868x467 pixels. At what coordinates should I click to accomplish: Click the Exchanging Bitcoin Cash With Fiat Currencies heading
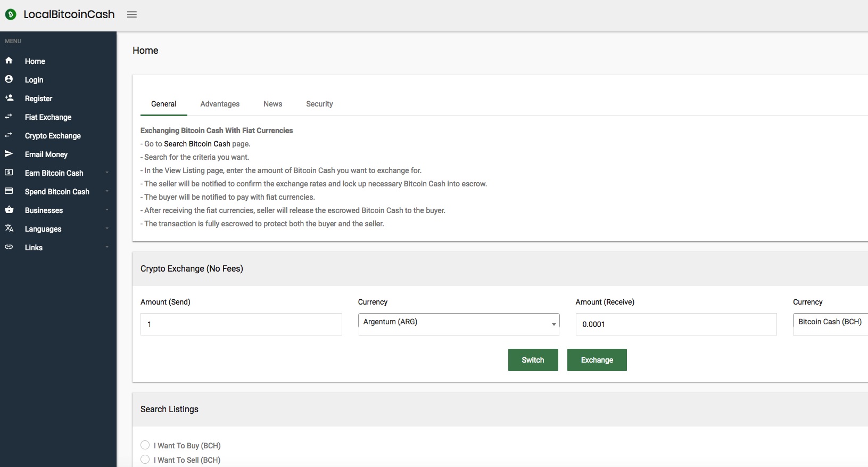[x=217, y=130]
